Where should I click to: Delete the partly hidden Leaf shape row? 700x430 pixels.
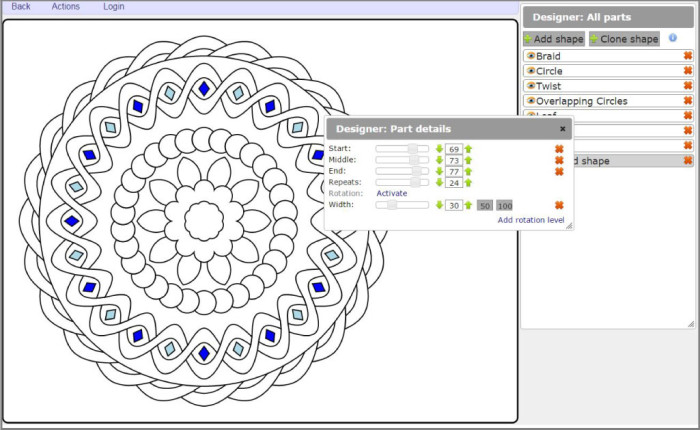click(688, 115)
